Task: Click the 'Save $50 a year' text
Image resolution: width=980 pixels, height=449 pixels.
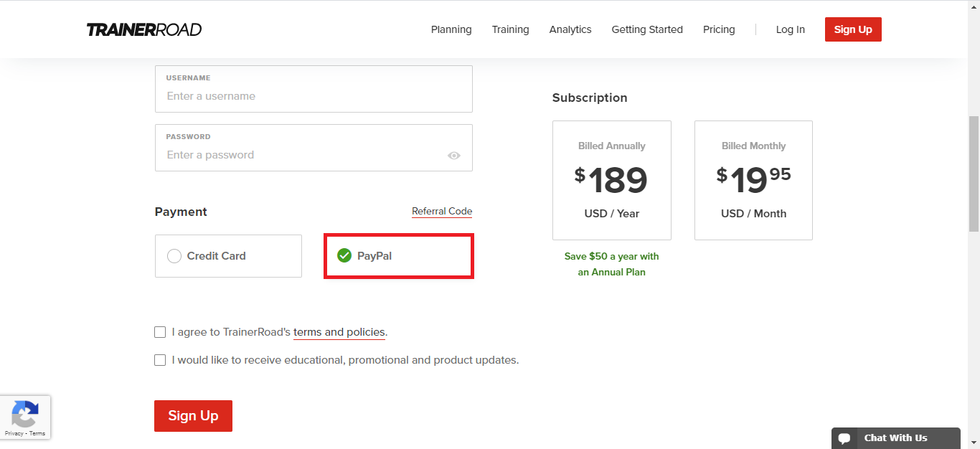Action: pyautogui.click(x=612, y=264)
